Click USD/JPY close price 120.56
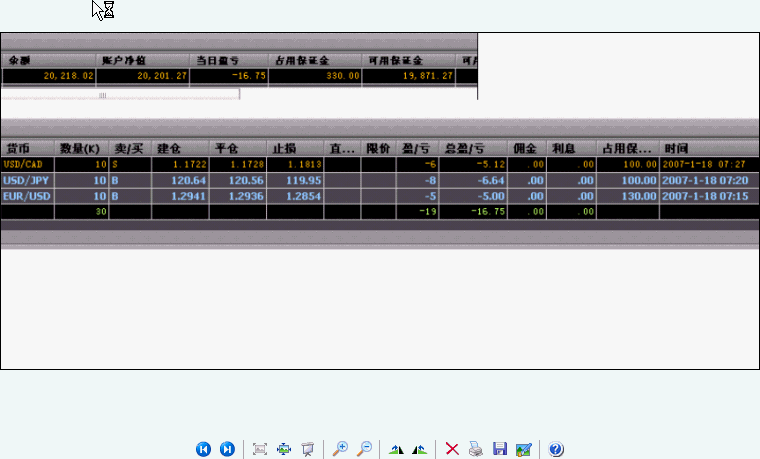This screenshot has height=459, width=760. (246, 180)
